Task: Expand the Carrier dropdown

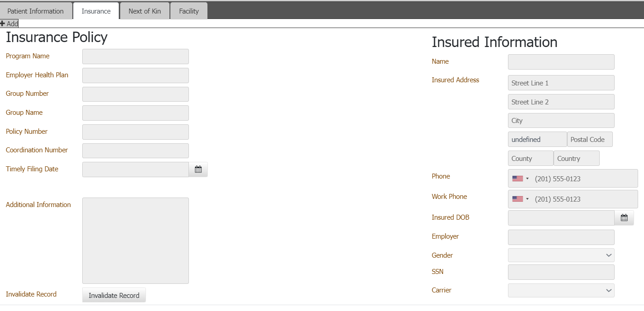Action: (x=561, y=291)
